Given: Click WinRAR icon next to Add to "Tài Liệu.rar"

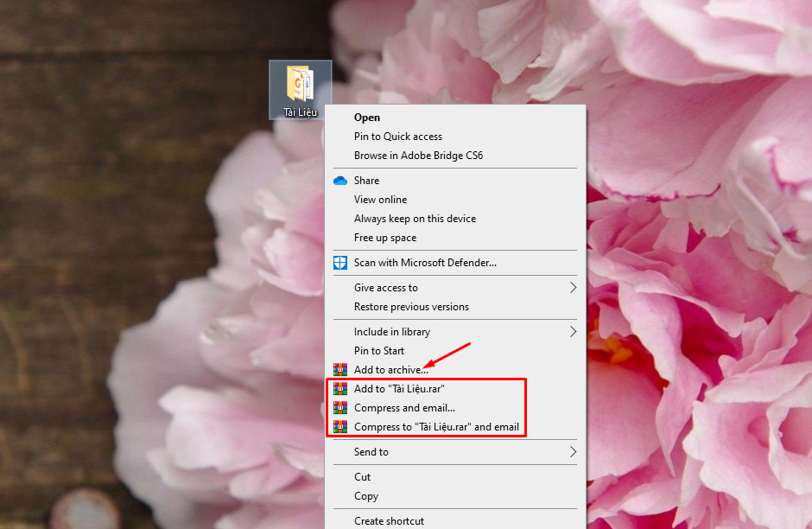Looking at the screenshot, I should 340,389.
